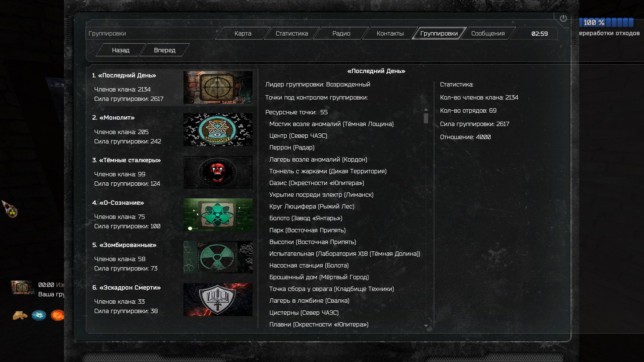Image resolution: width=644 pixels, height=362 pixels.
Task: Switch to the Сообщения tab
Action: click(x=488, y=34)
